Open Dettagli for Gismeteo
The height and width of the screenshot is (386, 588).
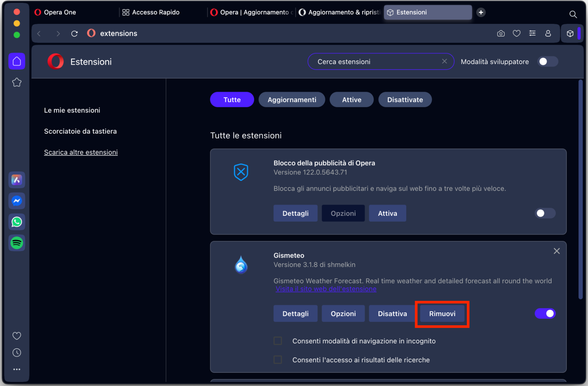pyautogui.click(x=295, y=314)
